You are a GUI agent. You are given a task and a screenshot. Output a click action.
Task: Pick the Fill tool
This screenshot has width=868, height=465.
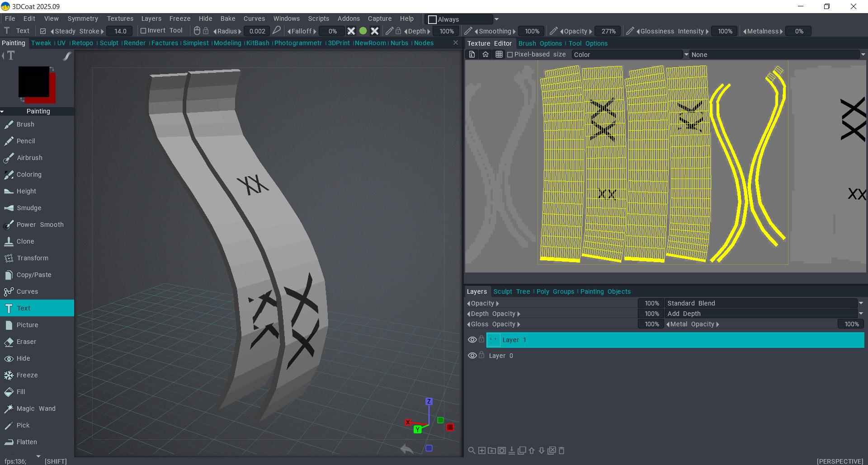pos(21,392)
